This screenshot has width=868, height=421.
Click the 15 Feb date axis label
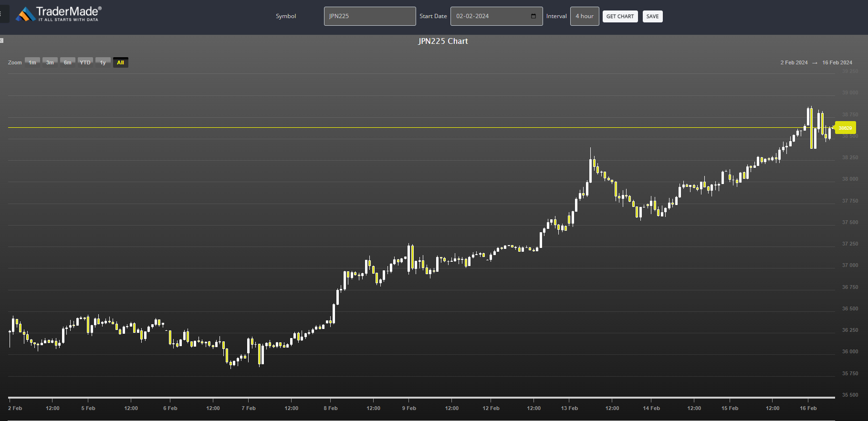click(730, 408)
